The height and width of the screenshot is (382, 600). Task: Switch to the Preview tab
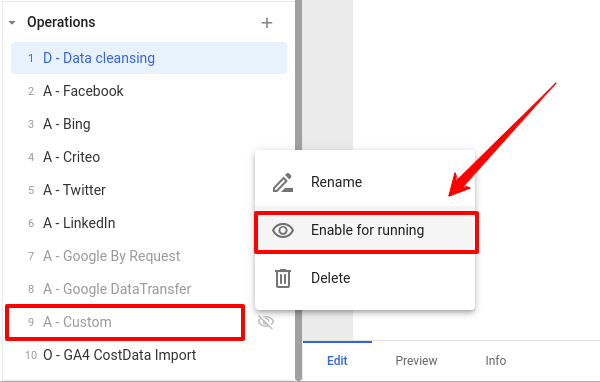click(x=416, y=361)
